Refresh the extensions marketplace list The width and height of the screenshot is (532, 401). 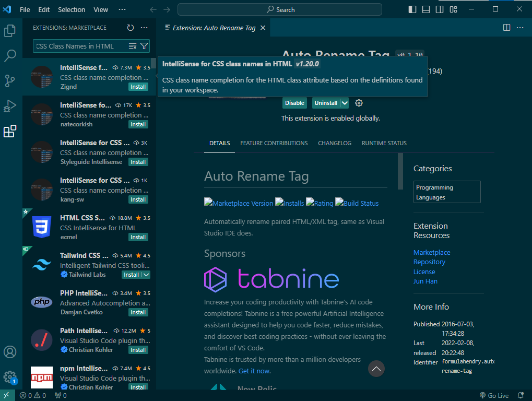[x=131, y=28]
